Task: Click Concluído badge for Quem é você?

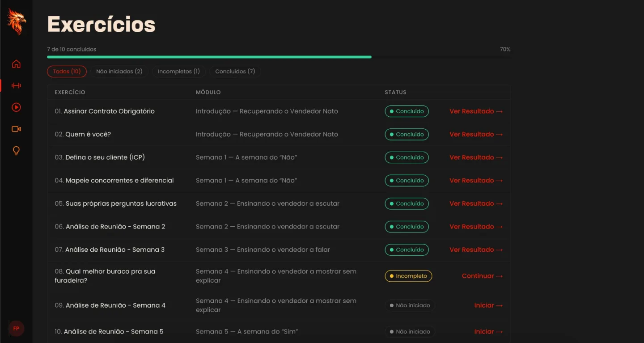Action: coord(407,135)
